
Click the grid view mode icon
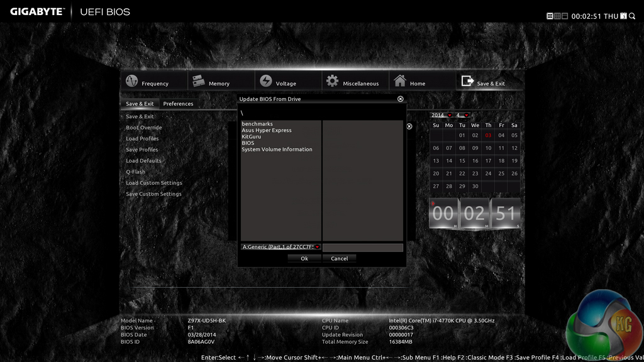click(557, 16)
